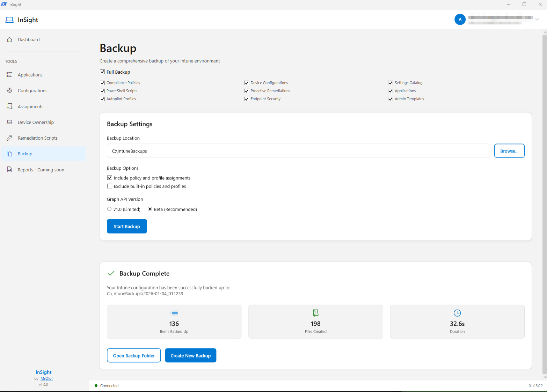
Task: Click the Files Created document icon
Action: (x=316, y=313)
